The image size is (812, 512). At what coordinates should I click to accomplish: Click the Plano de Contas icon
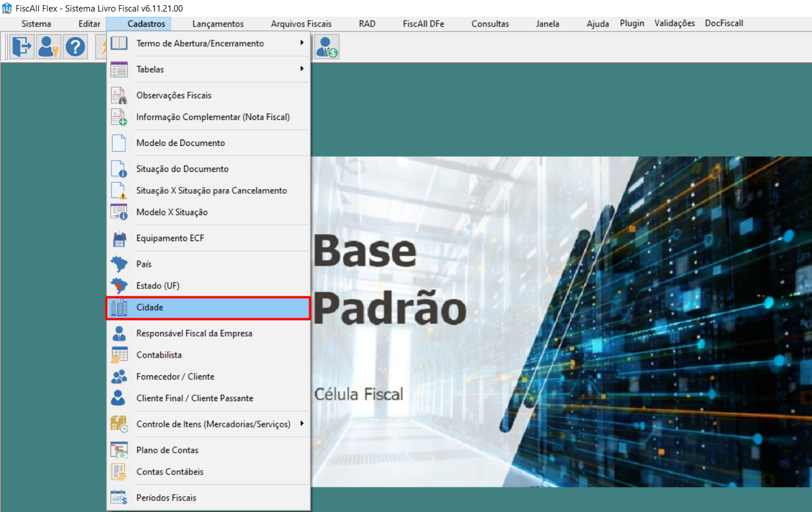click(x=119, y=450)
